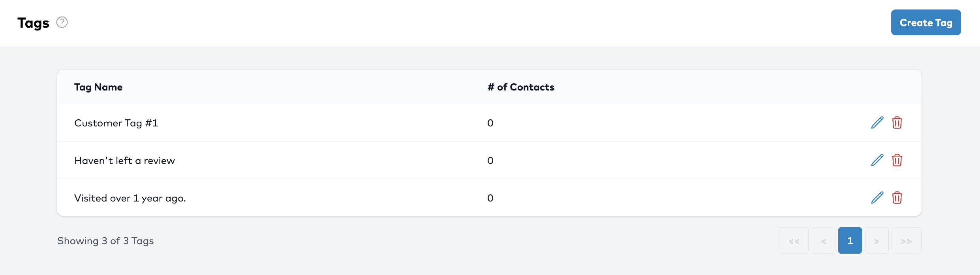Image resolution: width=980 pixels, height=275 pixels.
Task: Select the Haven't left a review row name
Action: click(x=124, y=161)
